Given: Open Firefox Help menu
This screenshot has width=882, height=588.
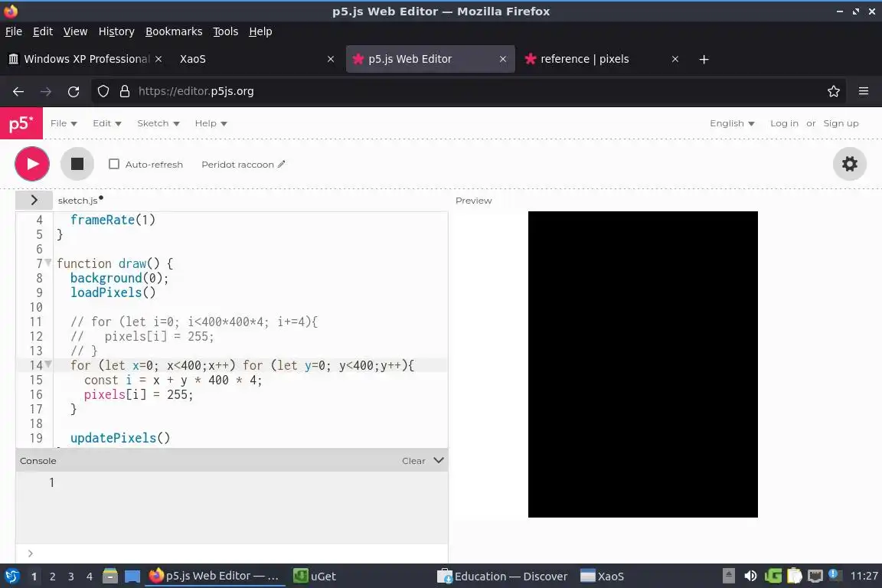Looking at the screenshot, I should coord(260,31).
